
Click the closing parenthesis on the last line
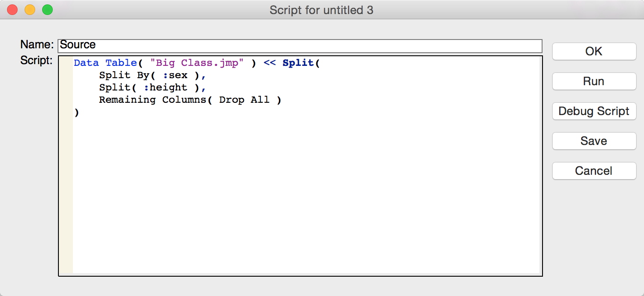(x=77, y=112)
